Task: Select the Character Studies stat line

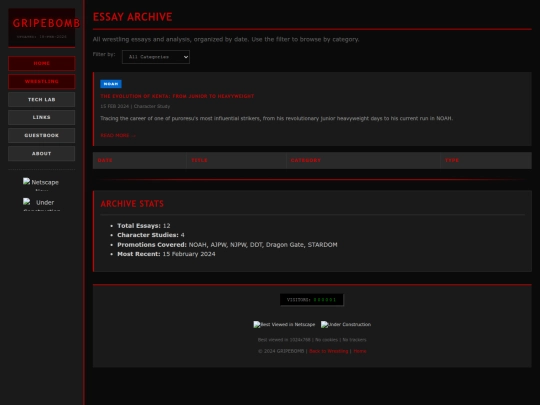Action: pos(151,235)
